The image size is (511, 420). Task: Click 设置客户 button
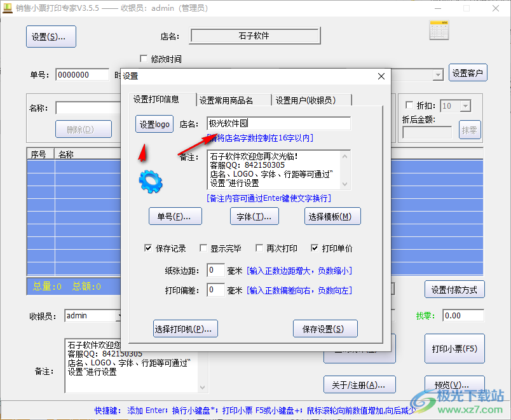468,72
